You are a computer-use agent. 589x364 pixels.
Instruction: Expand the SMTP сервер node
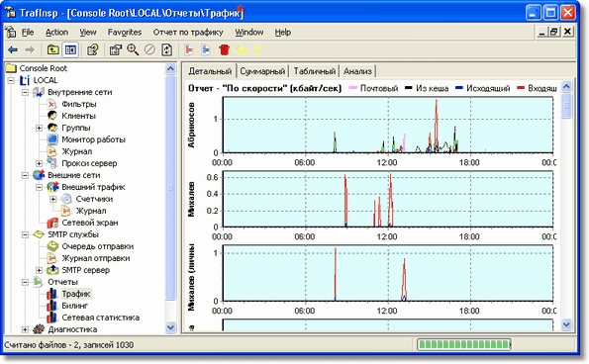[x=39, y=270]
